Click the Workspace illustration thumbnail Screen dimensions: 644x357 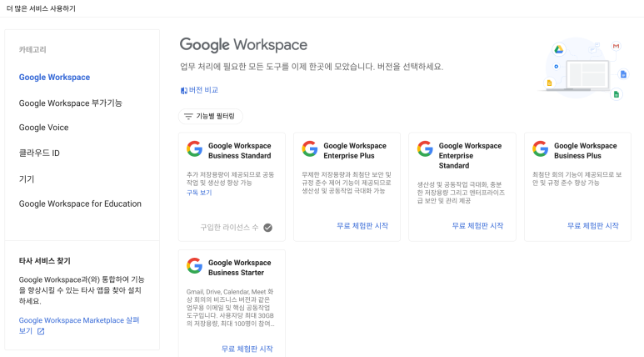point(583,68)
